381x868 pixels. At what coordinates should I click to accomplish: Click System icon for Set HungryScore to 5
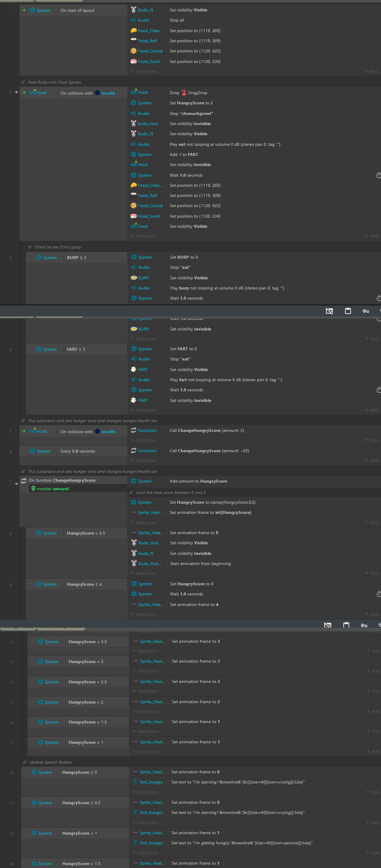click(x=134, y=103)
